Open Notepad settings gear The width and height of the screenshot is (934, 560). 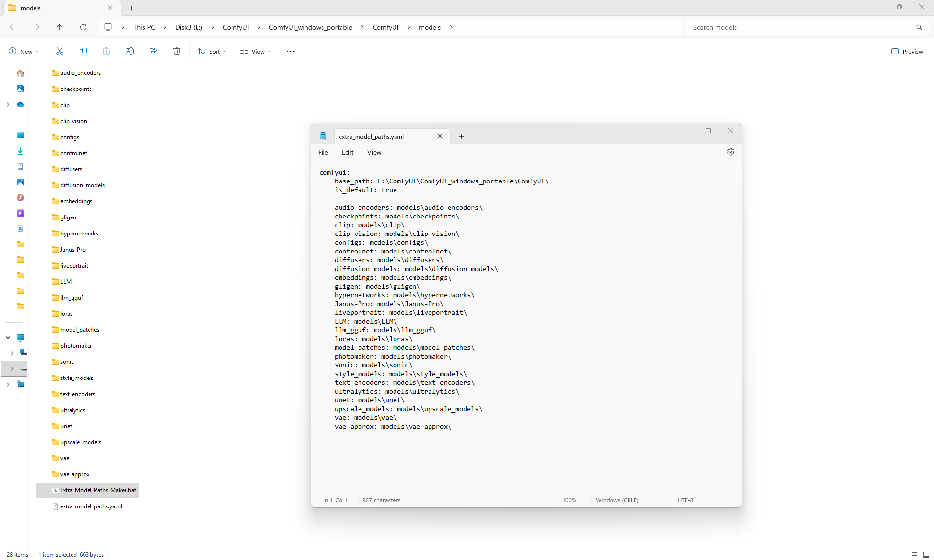pos(730,152)
